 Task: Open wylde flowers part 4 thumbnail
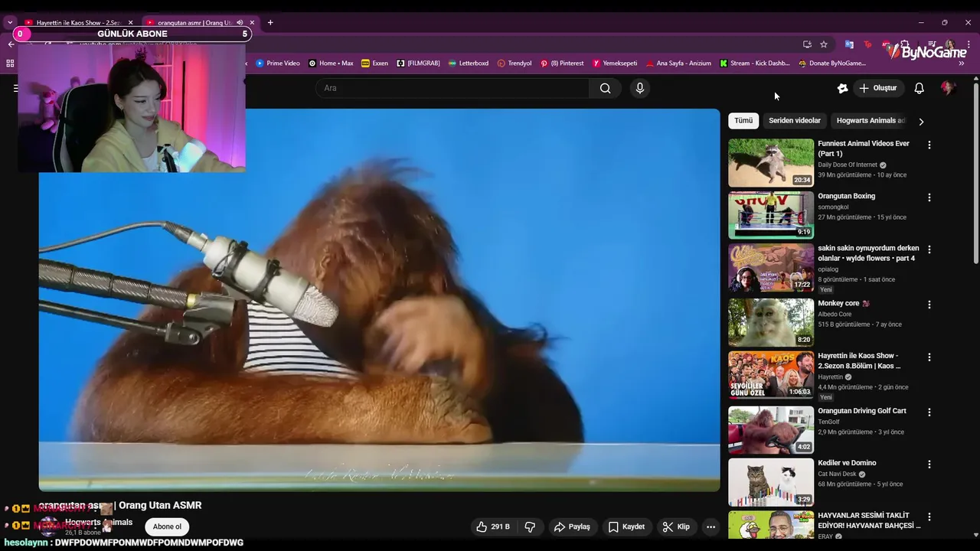tap(771, 268)
